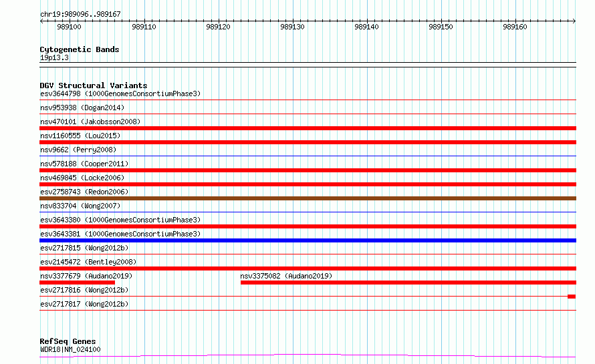Click the chr19:989096..989167 coordinate label
The width and height of the screenshot is (595, 364).
click(80, 15)
